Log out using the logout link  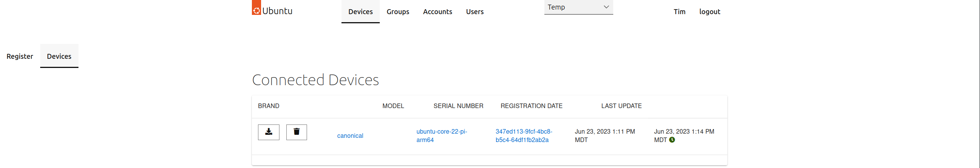(x=709, y=12)
